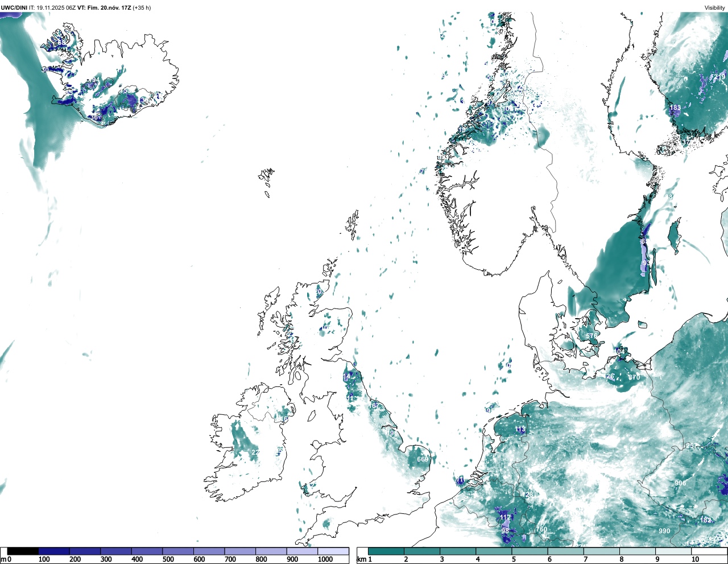This screenshot has width=728, height=564.
Task: Click the black 0 m legend swatch
Action: (23, 551)
